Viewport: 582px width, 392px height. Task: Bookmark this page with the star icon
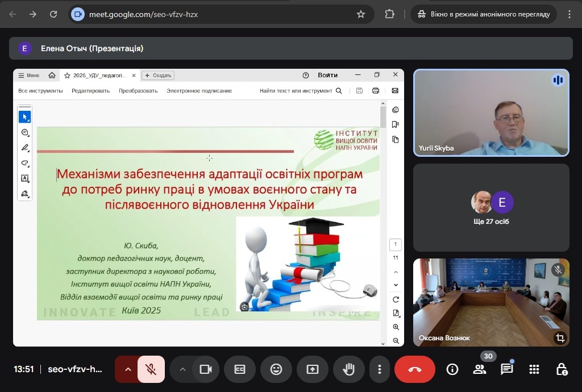pyautogui.click(x=360, y=14)
